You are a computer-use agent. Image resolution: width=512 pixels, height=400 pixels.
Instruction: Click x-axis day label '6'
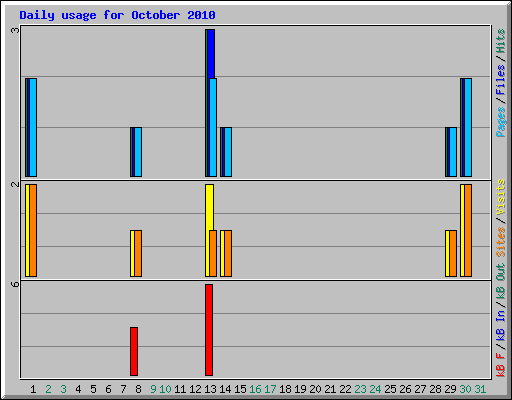(x=108, y=389)
